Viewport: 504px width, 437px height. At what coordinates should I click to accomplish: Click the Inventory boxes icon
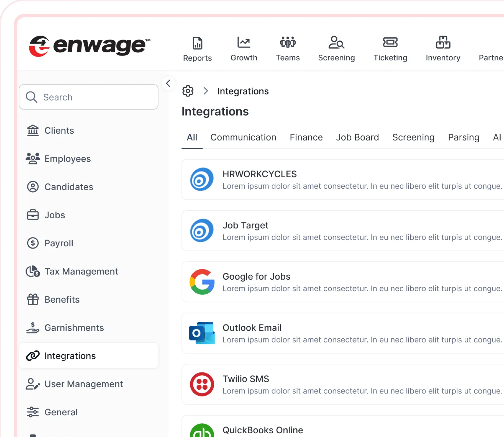(443, 43)
